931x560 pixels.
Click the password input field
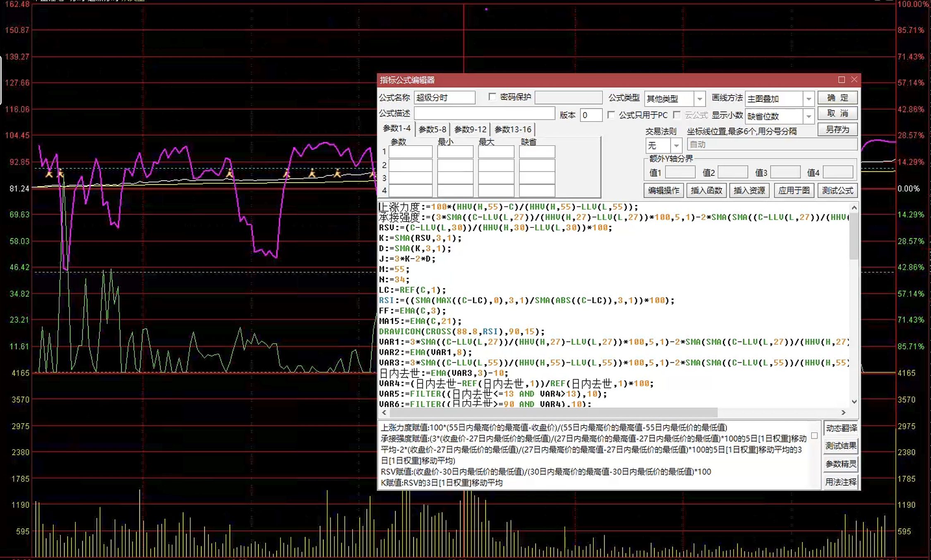[x=569, y=98]
